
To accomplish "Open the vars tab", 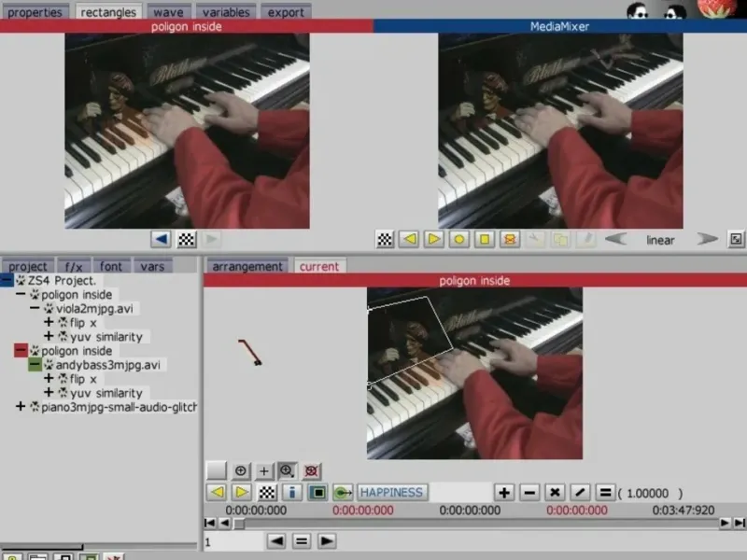I will tap(152, 266).
